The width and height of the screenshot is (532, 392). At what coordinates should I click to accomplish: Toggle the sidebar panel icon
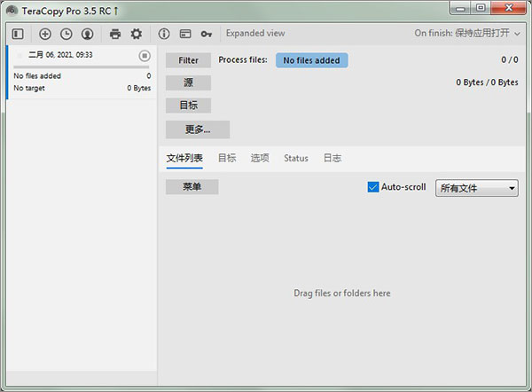coord(18,34)
